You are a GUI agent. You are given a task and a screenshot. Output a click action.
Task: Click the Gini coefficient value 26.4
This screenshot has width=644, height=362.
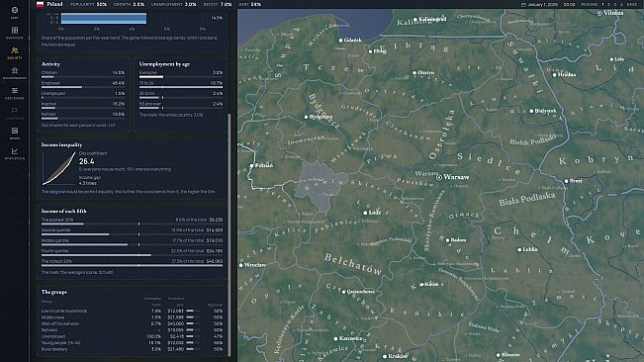tap(87, 161)
